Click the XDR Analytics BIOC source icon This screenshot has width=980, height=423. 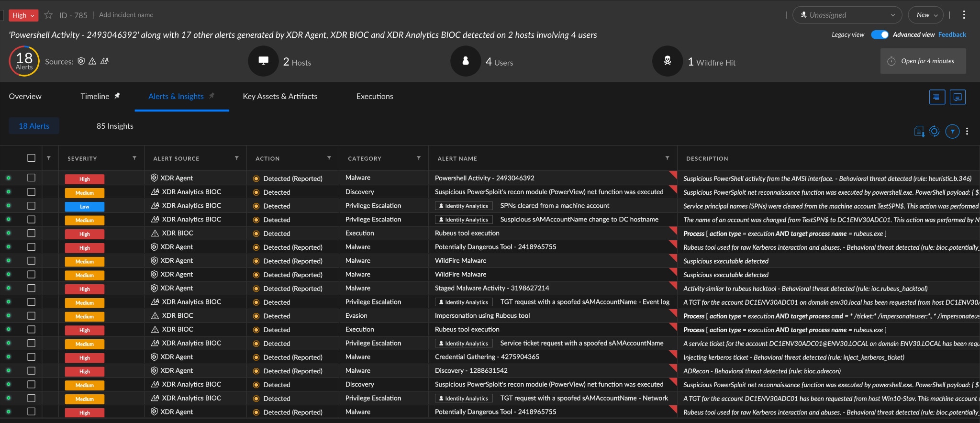pyautogui.click(x=104, y=61)
